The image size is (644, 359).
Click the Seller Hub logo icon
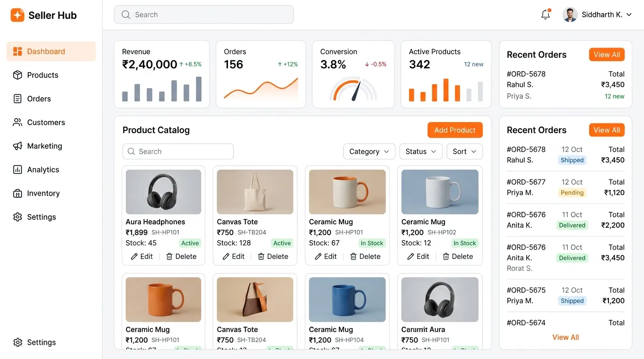[x=17, y=15]
